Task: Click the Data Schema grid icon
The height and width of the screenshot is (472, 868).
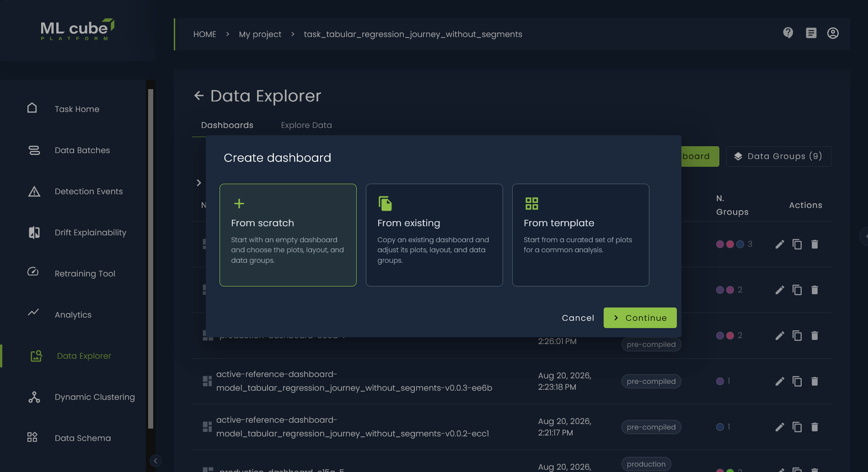Action: [x=32, y=437]
